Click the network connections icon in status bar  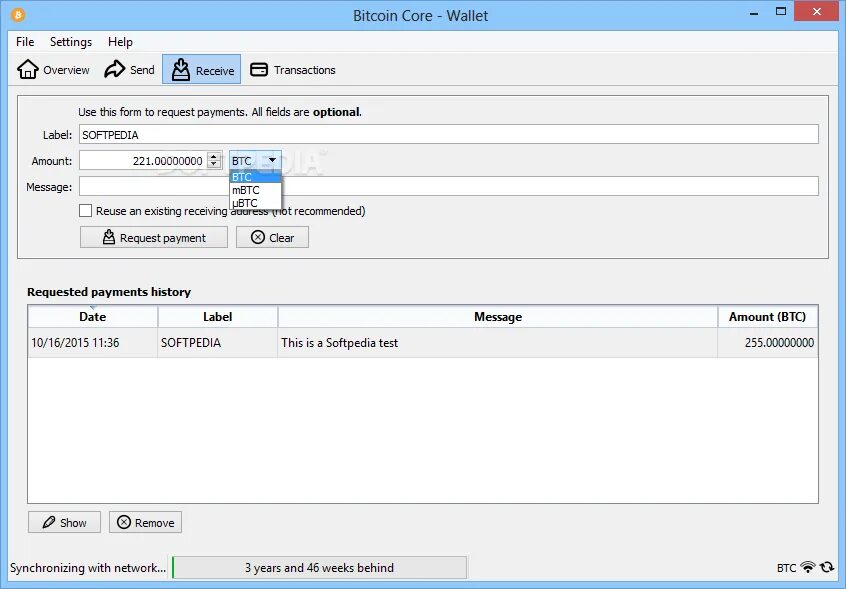(808, 567)
